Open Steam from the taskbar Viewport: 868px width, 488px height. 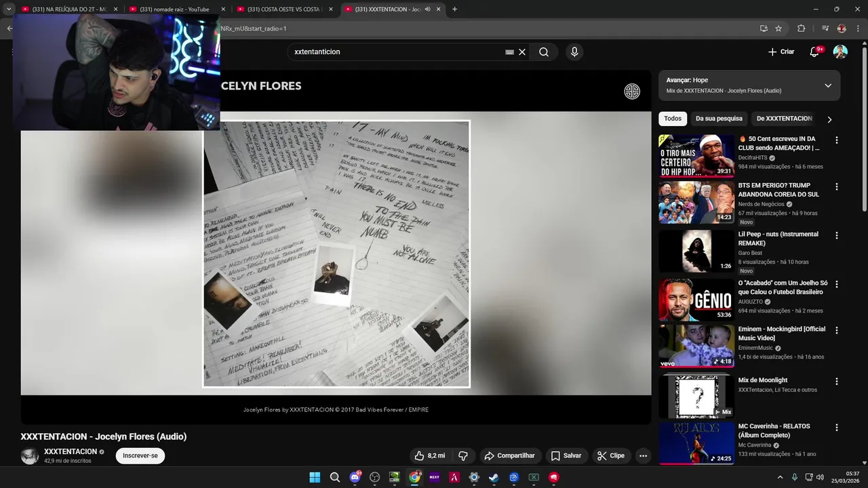494,477
